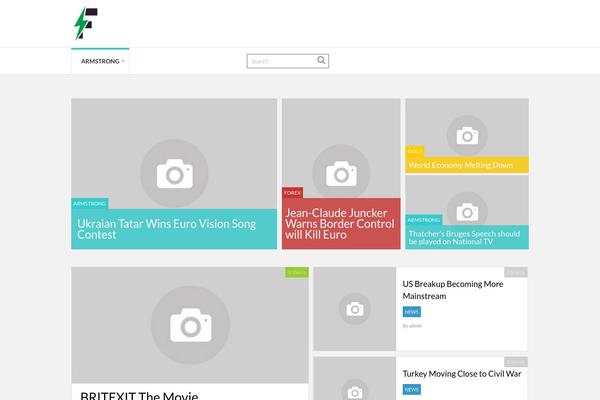The width and height of the screenshot is (600, 400).
Task: Open the BRITEXIT The Movie headline
Action: (139, 395)
